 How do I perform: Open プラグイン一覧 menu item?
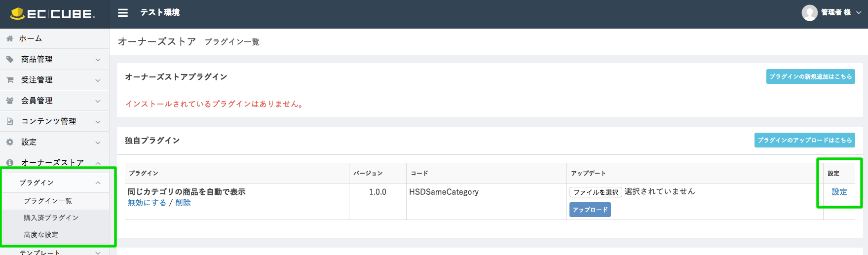pyautogui.click(x=48, y=201)
